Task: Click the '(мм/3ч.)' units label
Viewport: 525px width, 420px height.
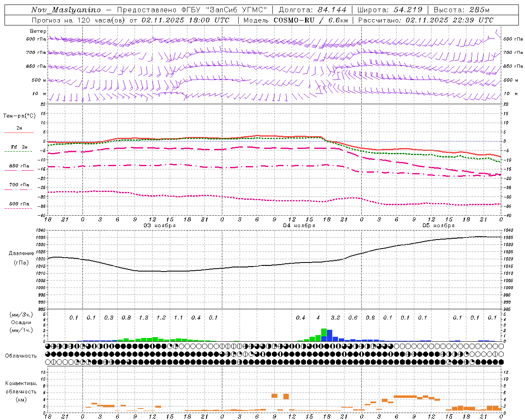Action: click(x=21, y=315)
